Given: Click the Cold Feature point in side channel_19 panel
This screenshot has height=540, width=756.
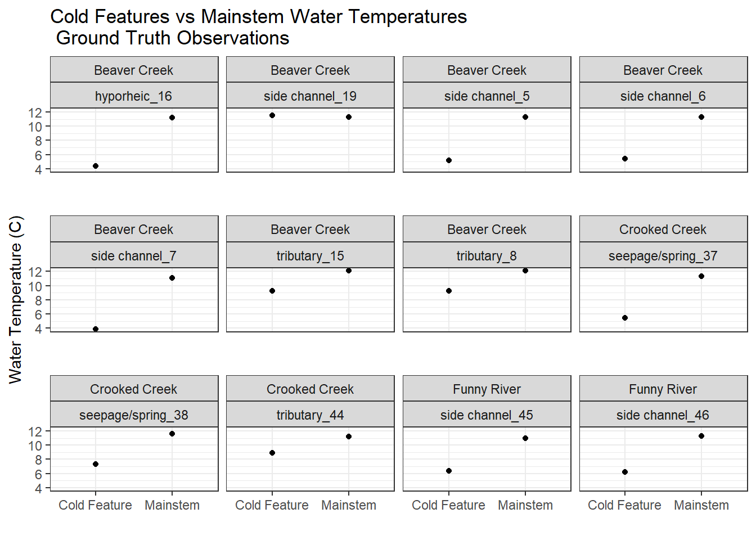Looking at the screenshot, I should pyautogui.click(x=272, y=115).
